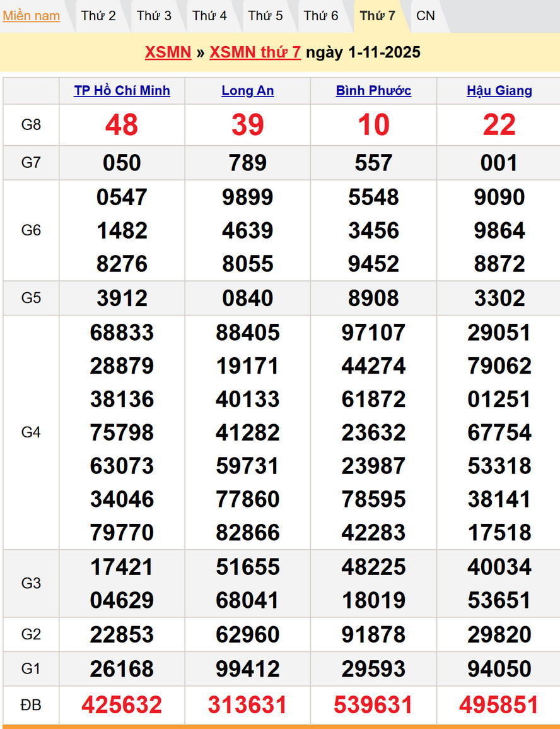Viewport: 560px width, 729px height.
Task: Switch to the CN tab
Action: 426,16
